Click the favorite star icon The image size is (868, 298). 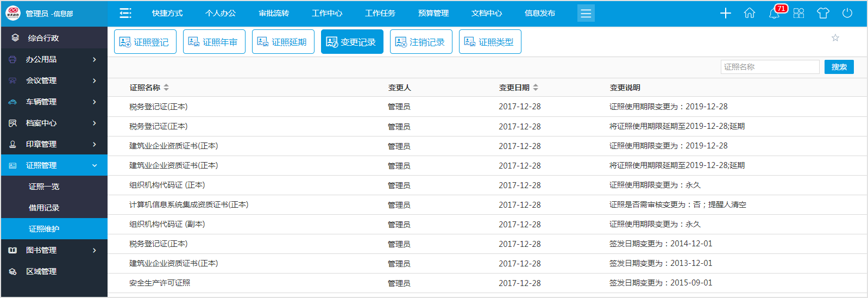click(x=835, y=38)
